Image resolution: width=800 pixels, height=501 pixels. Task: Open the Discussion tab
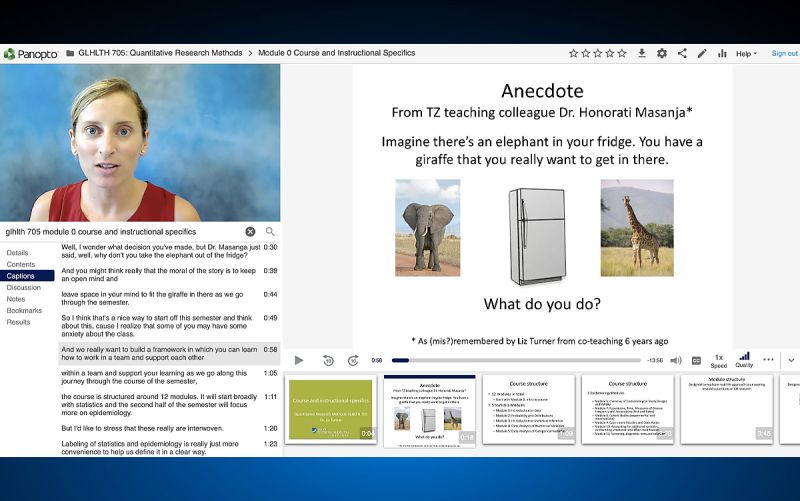(x=23, y=287)
